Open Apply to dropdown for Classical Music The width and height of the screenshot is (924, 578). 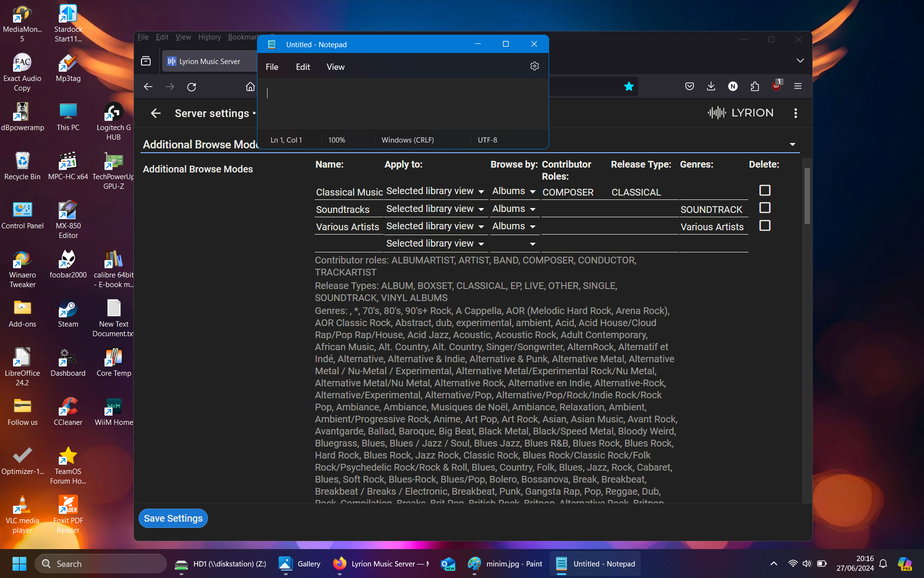(435, 191)
